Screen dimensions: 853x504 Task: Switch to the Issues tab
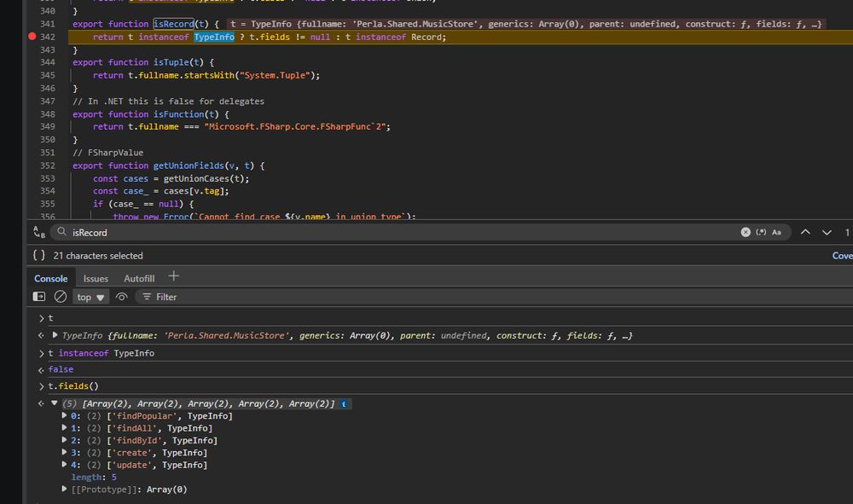[96, 278]
